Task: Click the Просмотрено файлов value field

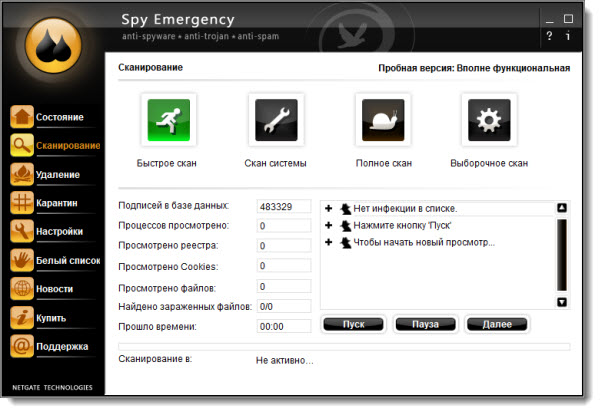Action: 284,286
